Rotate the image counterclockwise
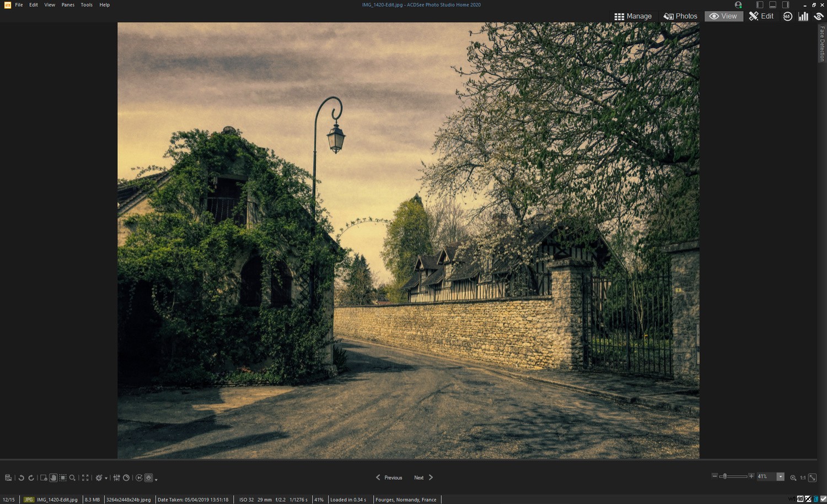Screen dimensions: 827x504 (x=22, y=478)
